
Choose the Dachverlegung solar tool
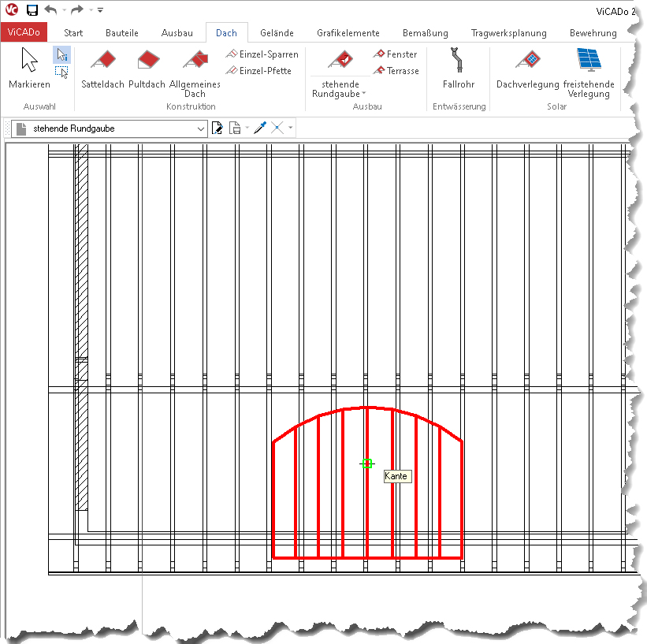(x=528, y=68)
